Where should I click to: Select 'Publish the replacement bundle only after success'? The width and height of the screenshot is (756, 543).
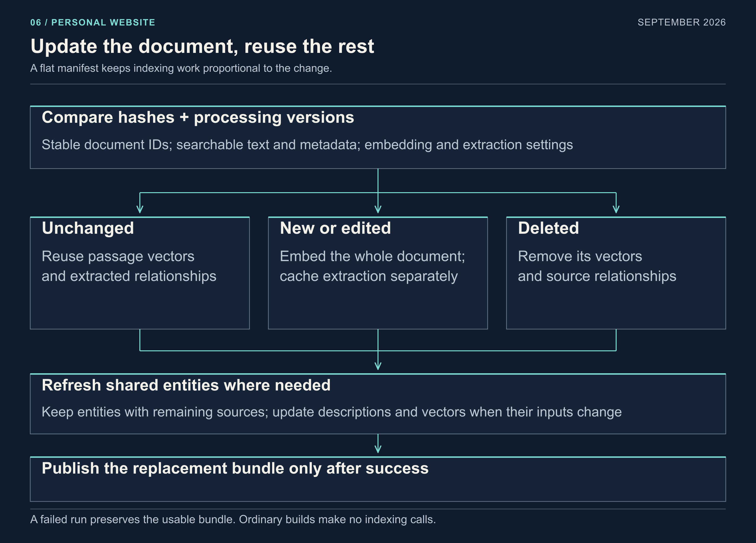click(x=235, y=469)
